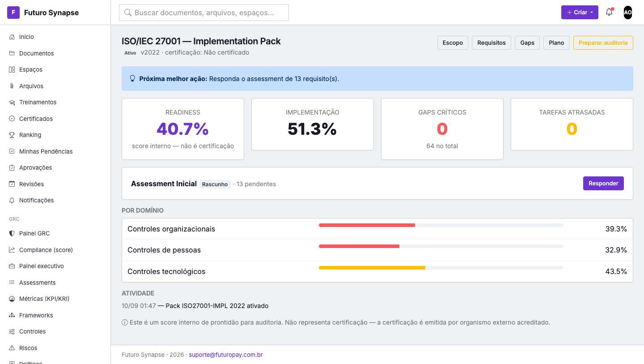This screenshot has width=644, height=364.
Task: Click the Pack ISO27001-IMPL 2022 ativado entry
Action: pos(217,306)
